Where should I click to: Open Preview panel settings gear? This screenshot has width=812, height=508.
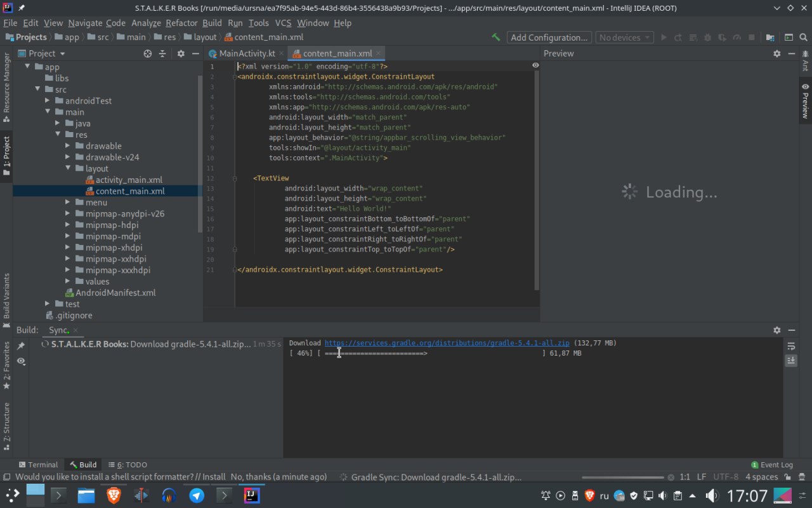[x=776, y=54]
